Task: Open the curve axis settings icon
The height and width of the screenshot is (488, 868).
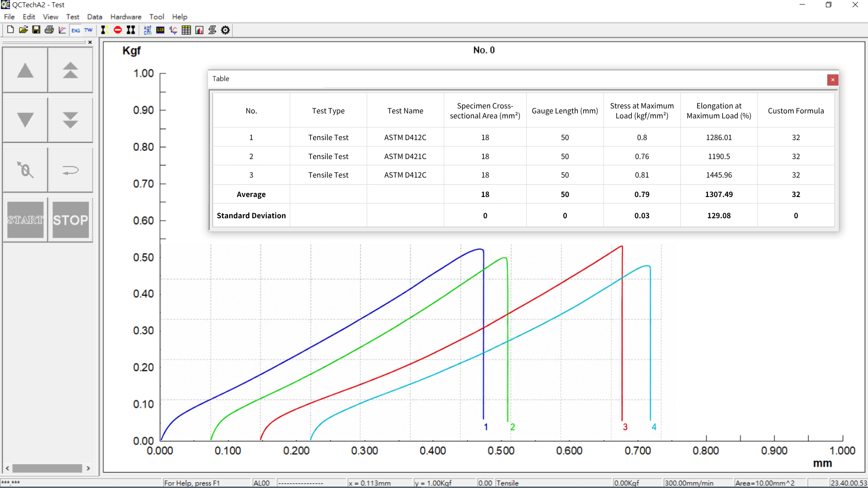Action: (x=173, y=30)
